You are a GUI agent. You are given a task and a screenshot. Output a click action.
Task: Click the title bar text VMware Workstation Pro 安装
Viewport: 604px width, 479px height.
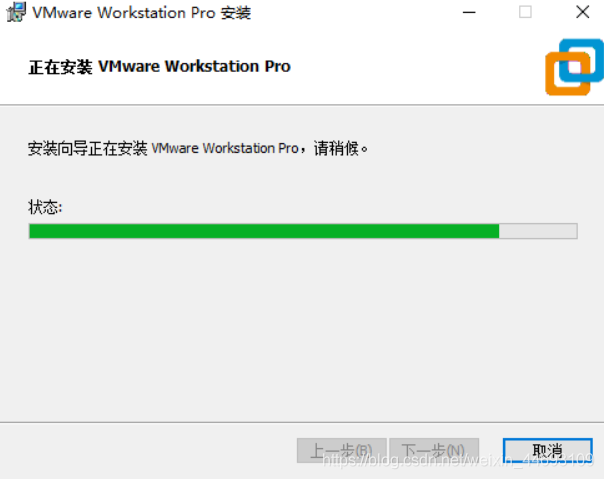(x=142, y=13)
